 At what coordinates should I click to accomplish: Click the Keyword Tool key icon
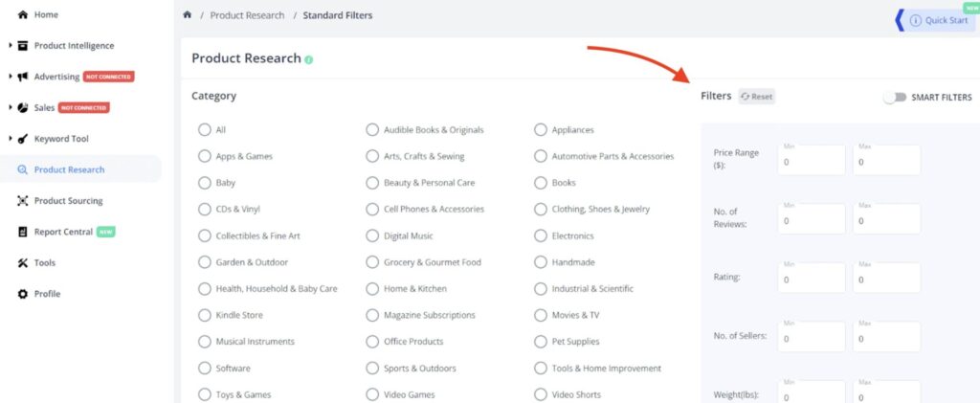tap(23, 139)
